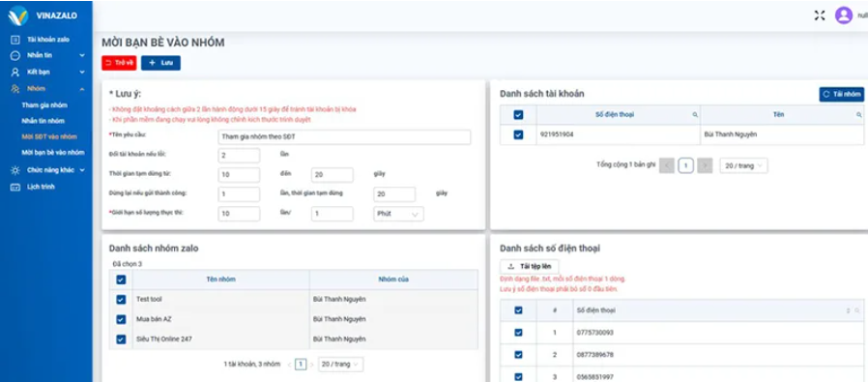Click Bùi Thanh Nguyên in account list
This screenshot has height=382, width=868.
pos(731,134)
